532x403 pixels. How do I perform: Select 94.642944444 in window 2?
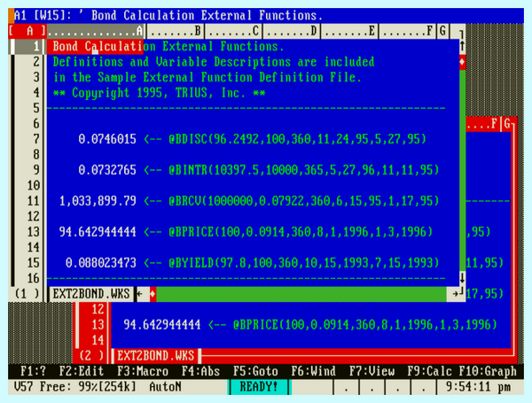[x=162, y=325]
